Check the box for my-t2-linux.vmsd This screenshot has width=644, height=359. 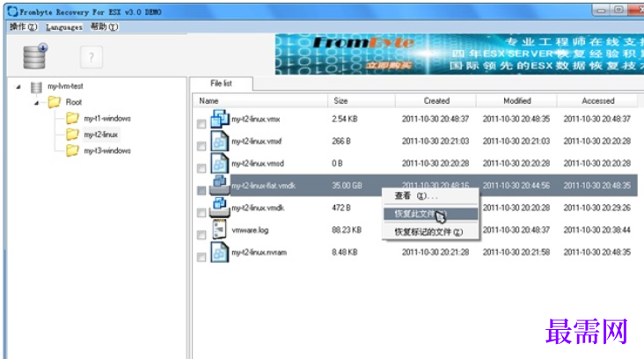pyautogui.click(x=201, y=168)
